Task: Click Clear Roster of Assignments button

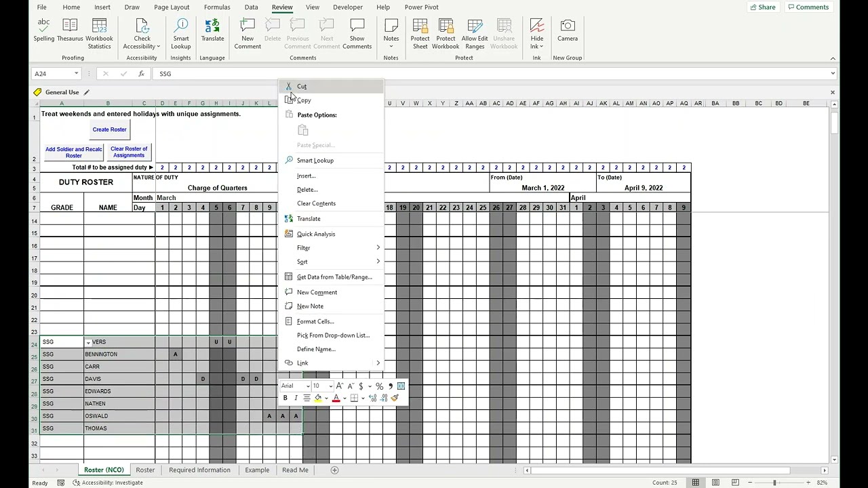Action: tap(129, 152)
